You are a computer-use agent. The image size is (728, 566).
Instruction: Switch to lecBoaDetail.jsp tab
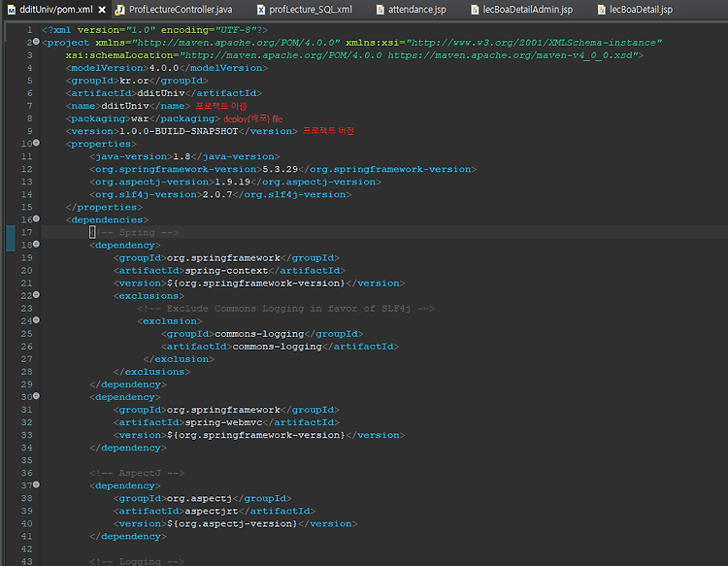[641, 10]
